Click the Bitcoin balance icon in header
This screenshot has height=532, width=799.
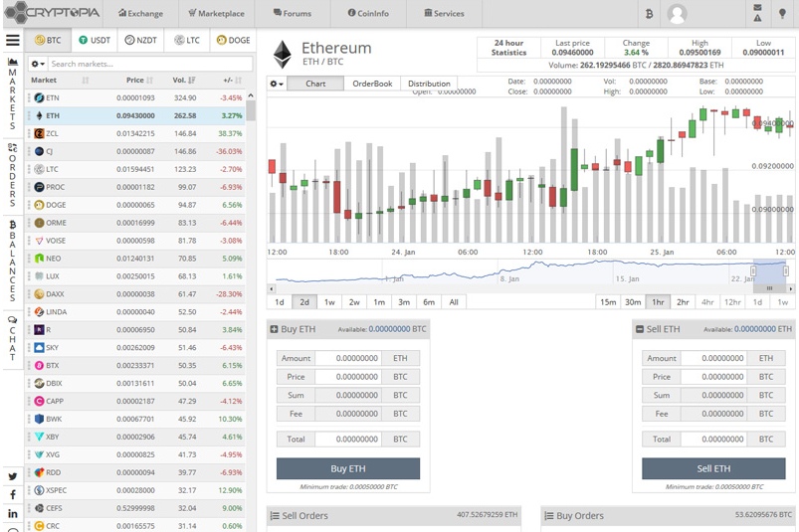tap(649, 14)
